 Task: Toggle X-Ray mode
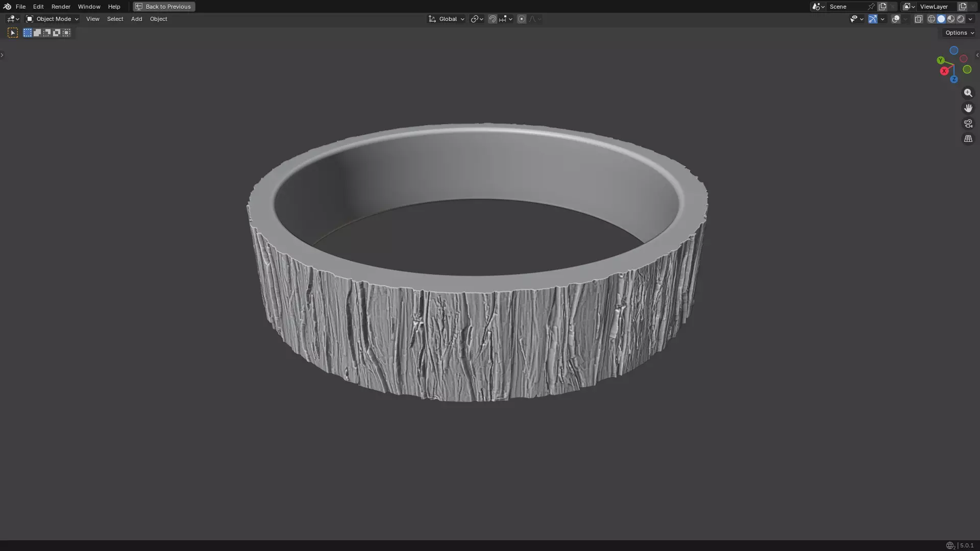pos(918,19)
